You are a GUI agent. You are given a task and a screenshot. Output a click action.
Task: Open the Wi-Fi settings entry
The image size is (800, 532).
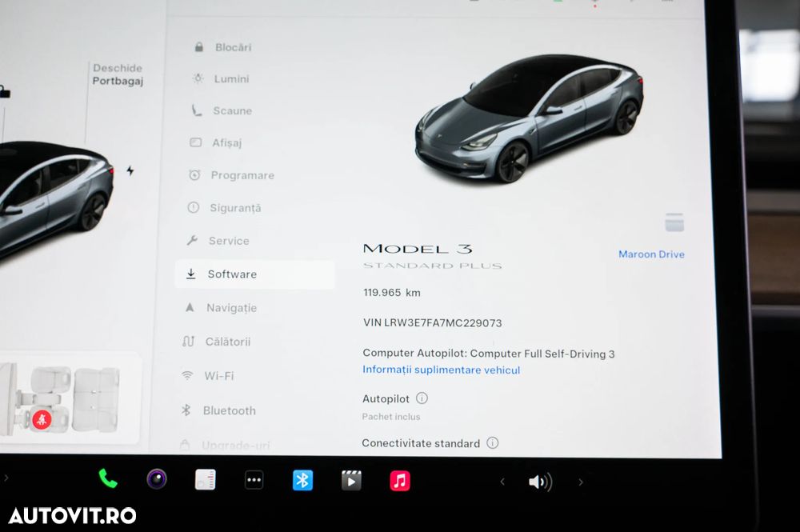(207, 376)
